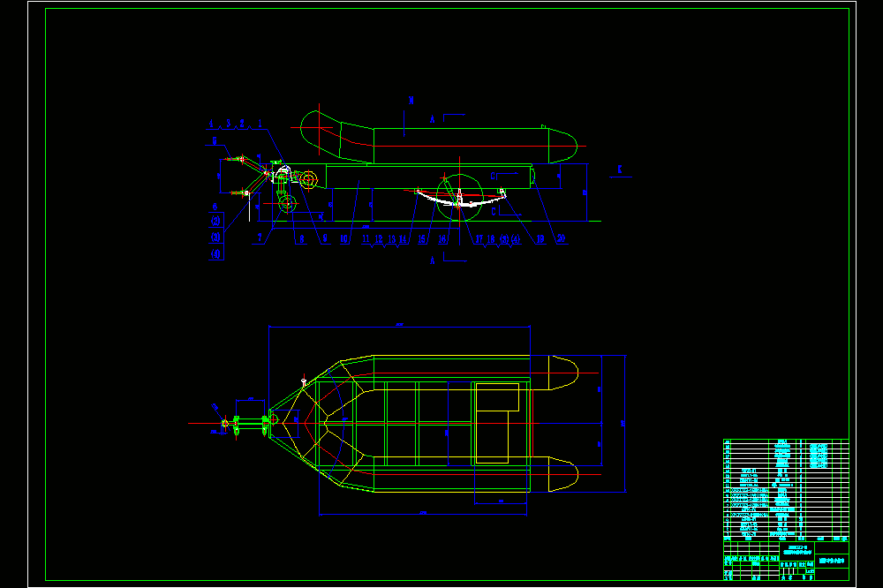Click part callout number 17
The height and width of the screenshot is (588, 883).
[479, 238]
